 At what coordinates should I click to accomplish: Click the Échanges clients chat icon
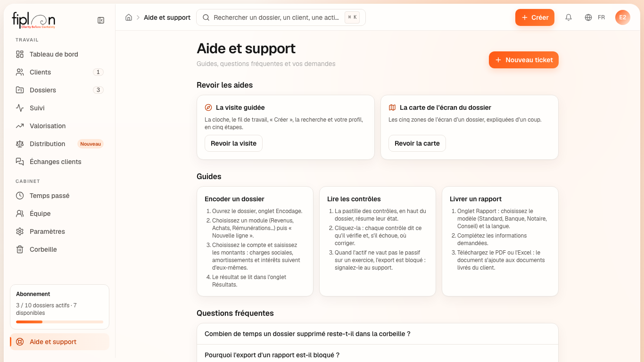tap(20, 162)
